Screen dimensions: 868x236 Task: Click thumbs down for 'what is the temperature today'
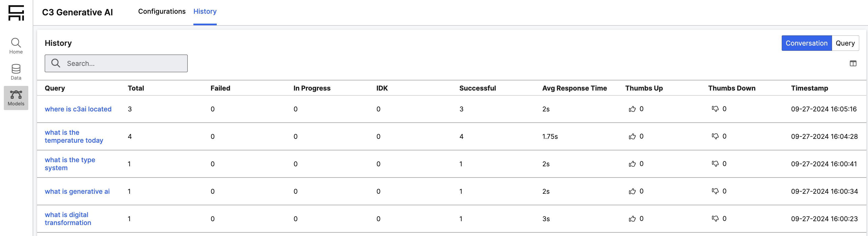[x=715, y=136]
